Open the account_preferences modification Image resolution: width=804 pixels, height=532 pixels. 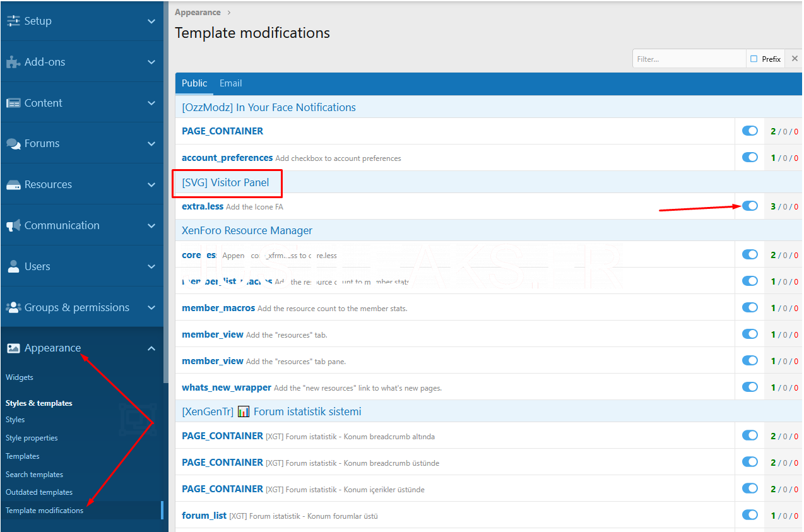(227, 158)
